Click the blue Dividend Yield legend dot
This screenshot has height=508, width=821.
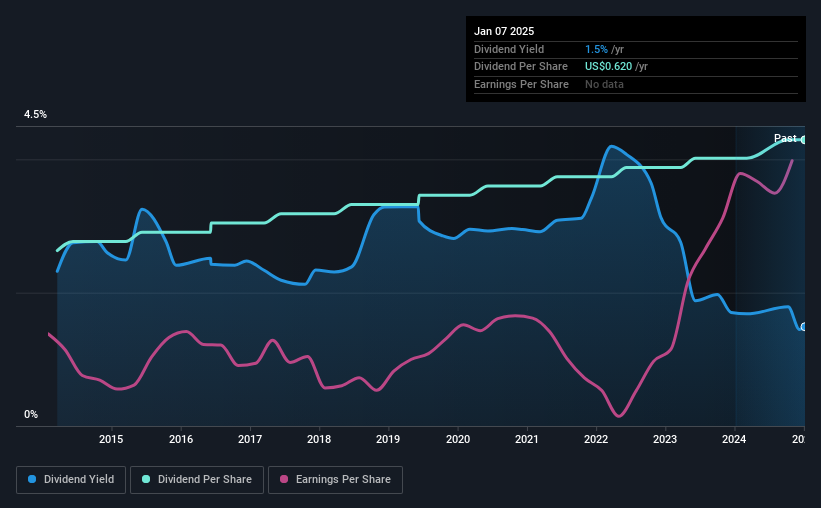pos(32,479)
